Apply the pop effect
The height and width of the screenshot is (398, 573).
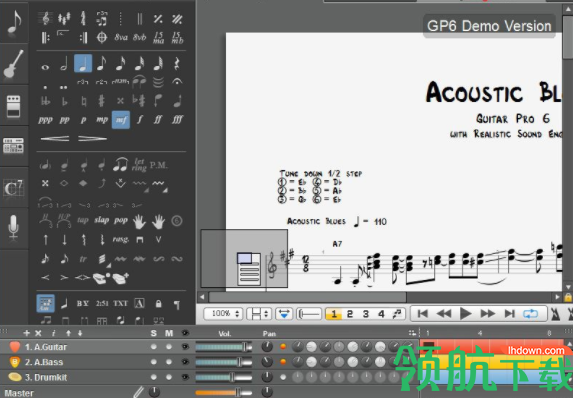coord(121,220)
